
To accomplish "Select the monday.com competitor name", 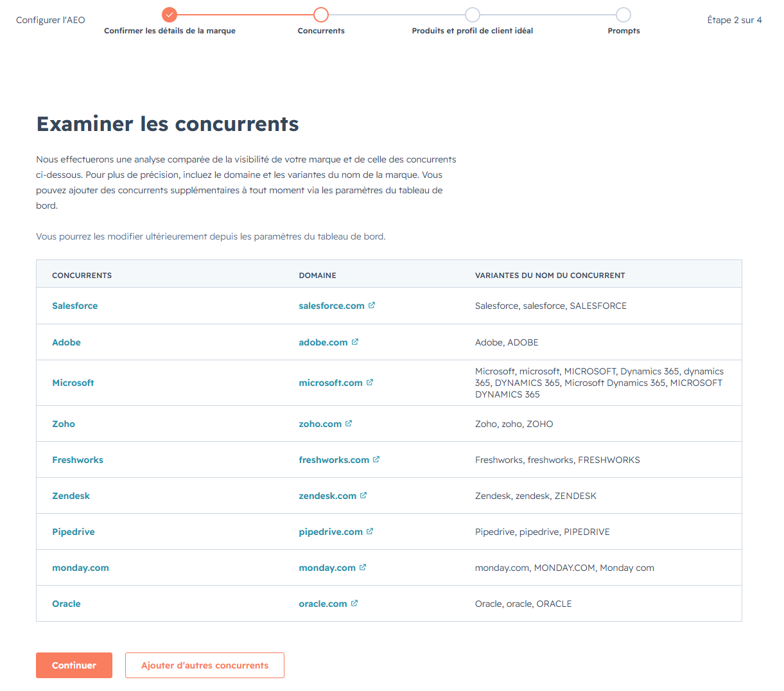I will coord(80,568).
